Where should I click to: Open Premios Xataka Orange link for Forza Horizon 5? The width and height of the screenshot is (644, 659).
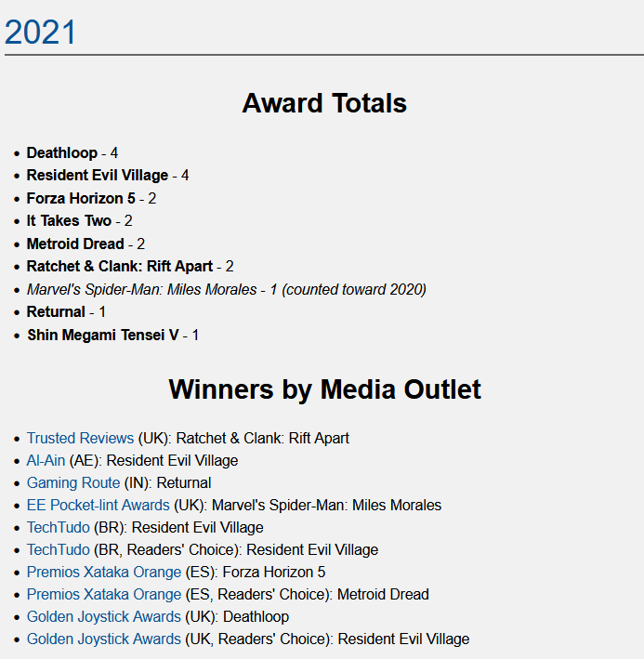[104, 572]
